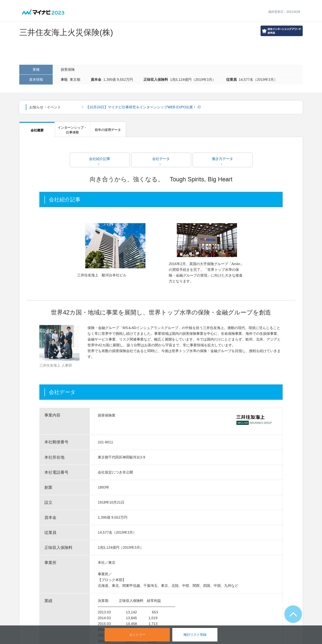Select the 会社概要 tab

[37, 130]
